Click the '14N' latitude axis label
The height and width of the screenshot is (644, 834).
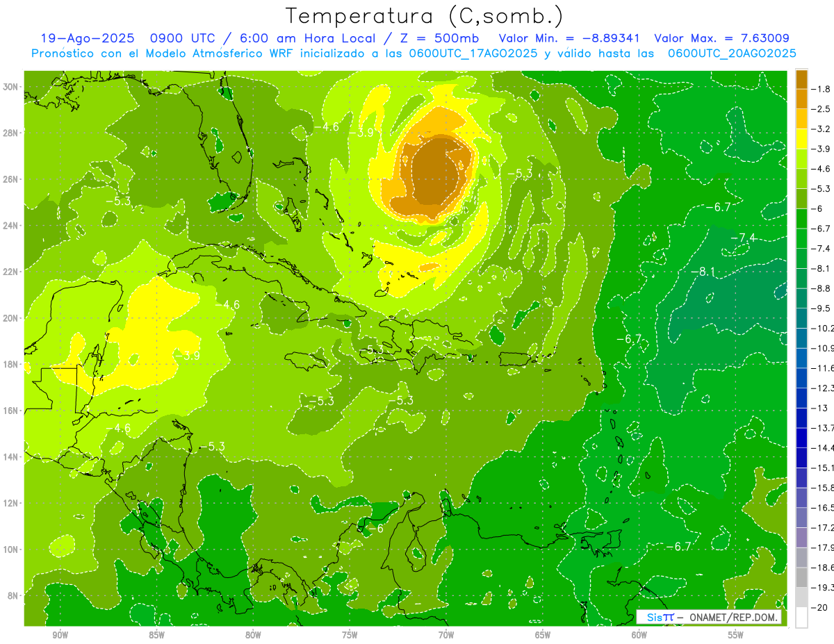coord(12,456)
